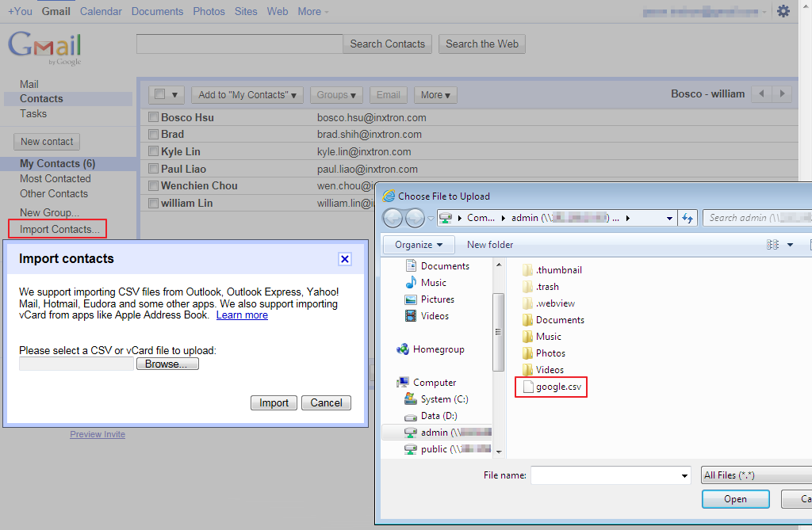Expand the Organize dropdown menu
Image resolution: width=812 pixels, height=530 pixels.
click(419, 245)
